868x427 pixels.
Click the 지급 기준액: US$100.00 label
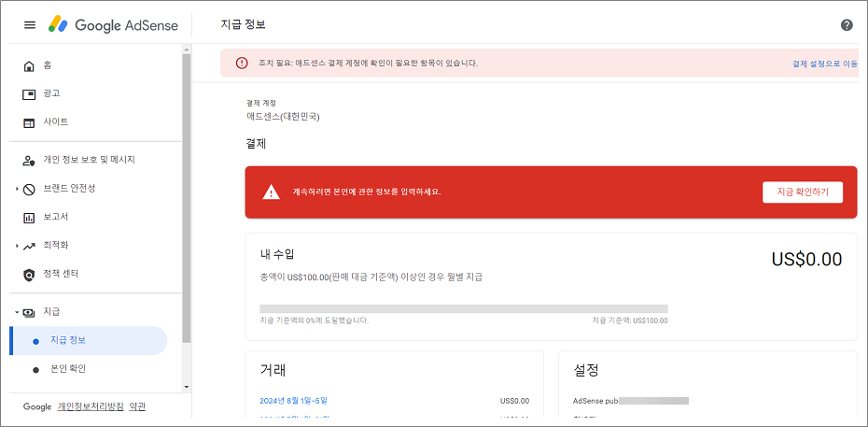tap(630, 320)
